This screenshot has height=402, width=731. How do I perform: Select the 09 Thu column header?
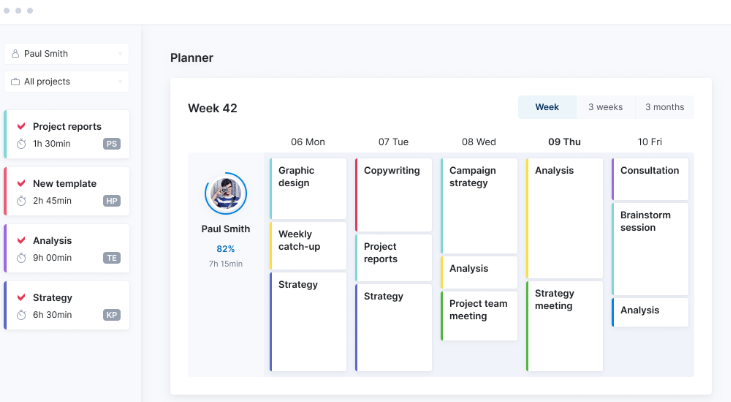564,142
